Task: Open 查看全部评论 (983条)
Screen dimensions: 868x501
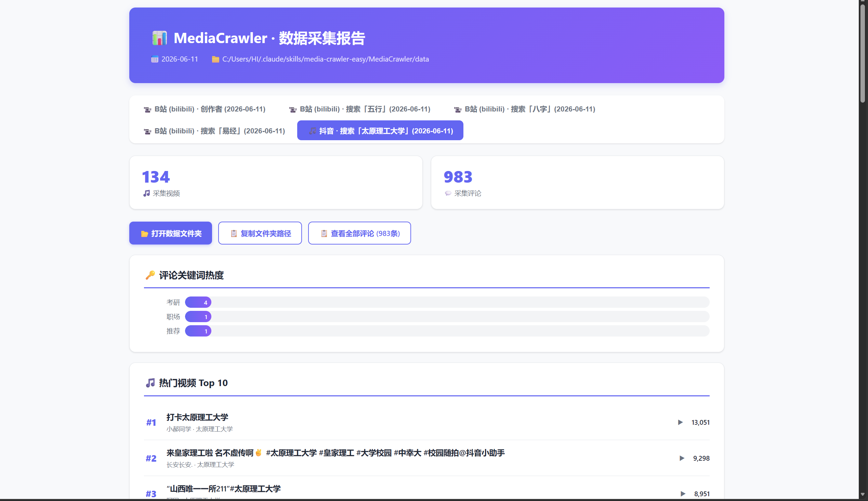Action: tap(359, 233)
